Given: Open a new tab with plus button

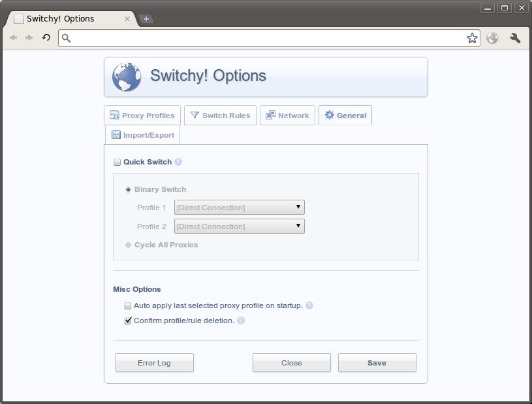Looking at the screenshot, I should coord(146,19).
